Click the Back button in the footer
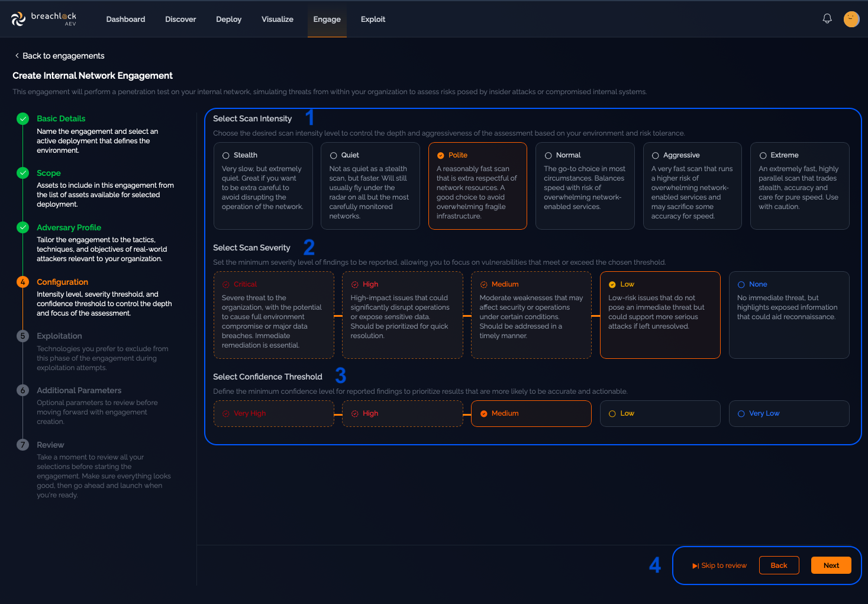868x604 pixels. 779,566
